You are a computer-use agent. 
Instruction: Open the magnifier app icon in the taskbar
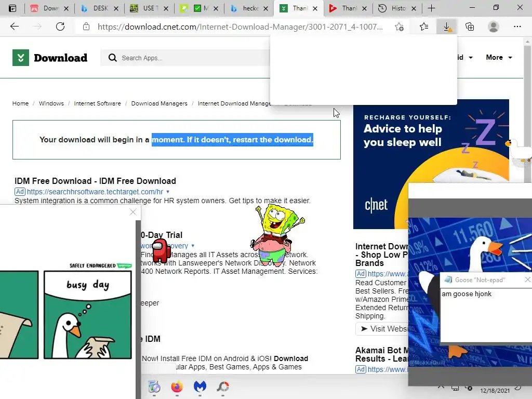(223, 387)
